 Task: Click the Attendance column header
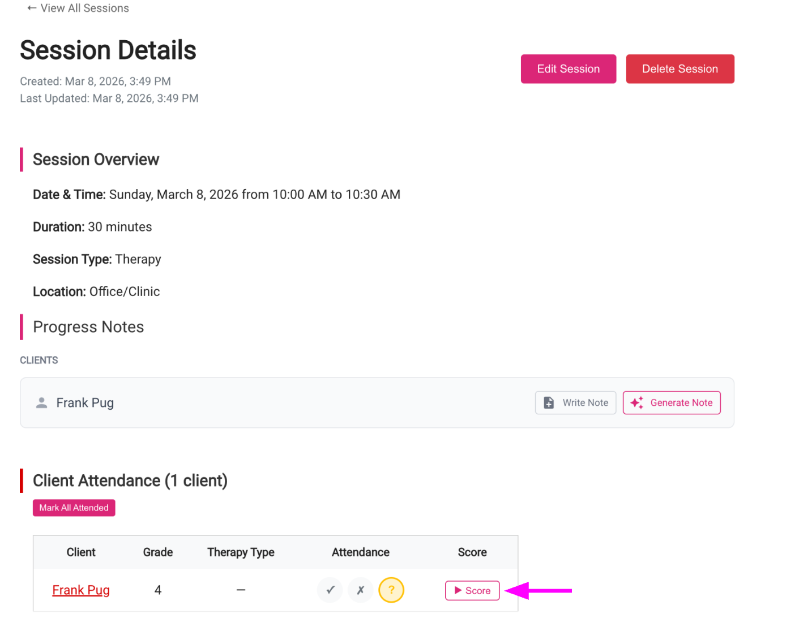point(360,552)
